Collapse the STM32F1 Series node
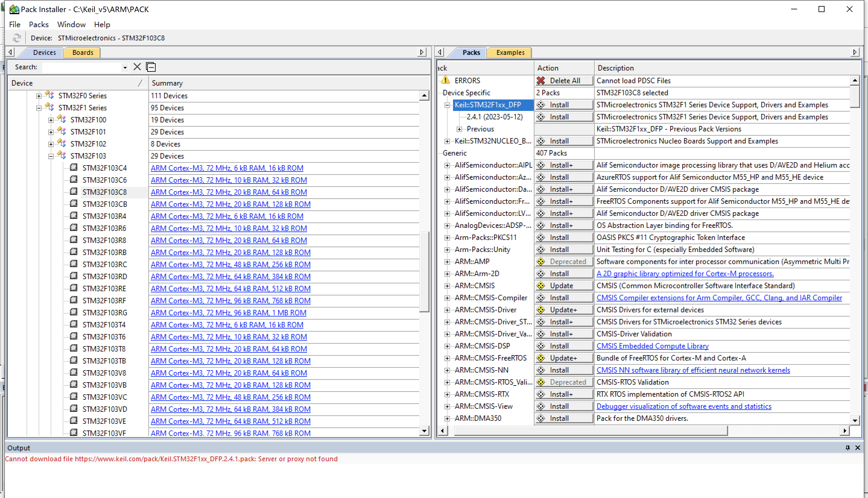Screen dimensions: 868x498 (39, 108)
